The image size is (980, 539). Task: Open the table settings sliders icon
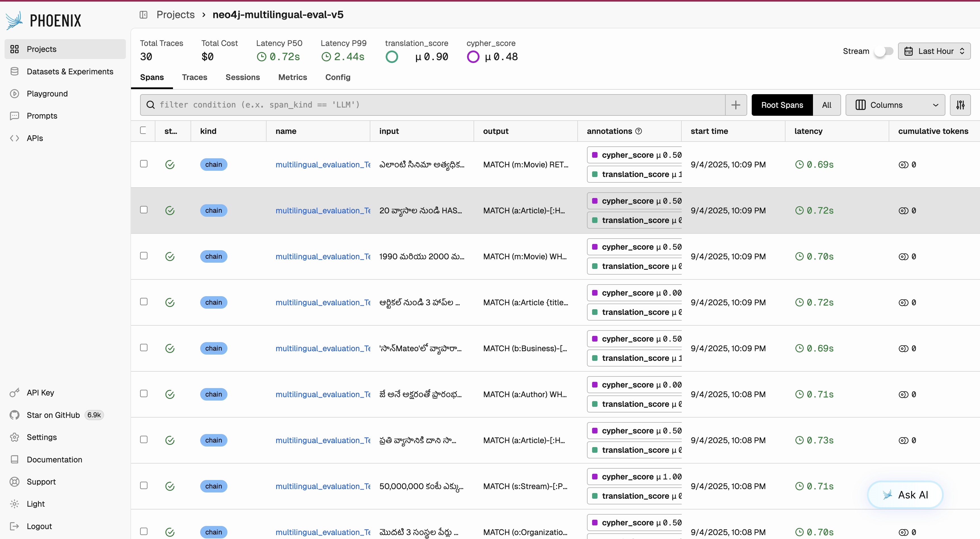pyautogui.click(x=960, y=105)
